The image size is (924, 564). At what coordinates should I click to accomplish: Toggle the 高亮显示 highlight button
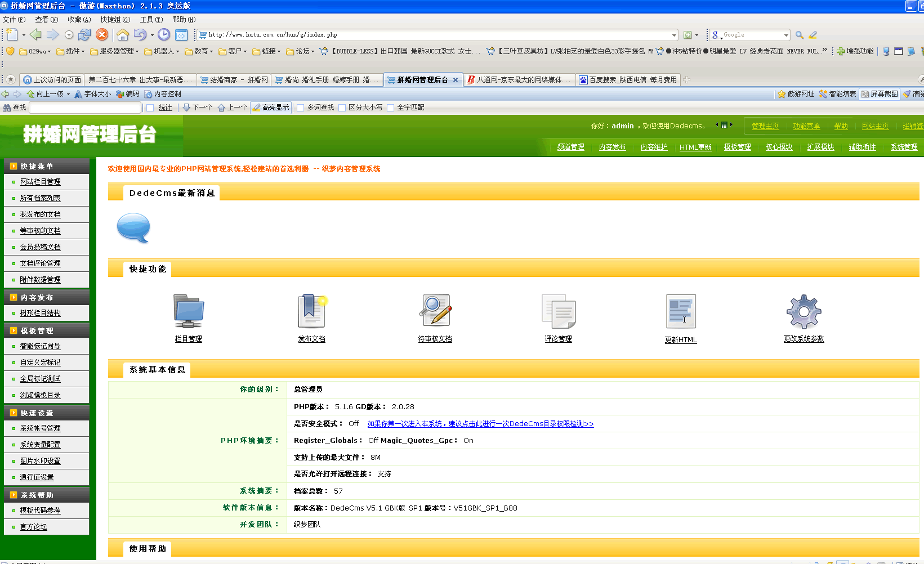point(271,108)
